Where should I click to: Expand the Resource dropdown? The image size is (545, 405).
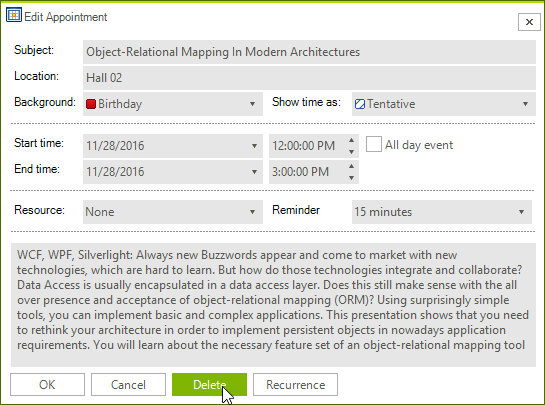click(252, 212)
